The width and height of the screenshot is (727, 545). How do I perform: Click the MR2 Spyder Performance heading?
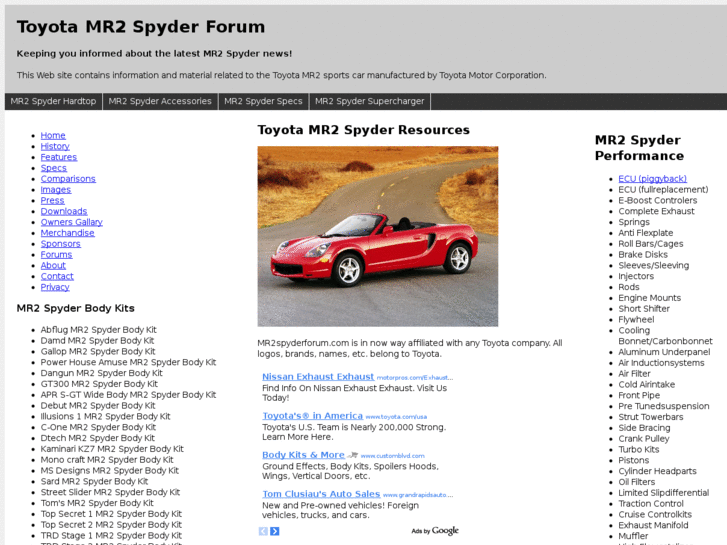pyautogui.click(x=639, y=148)
